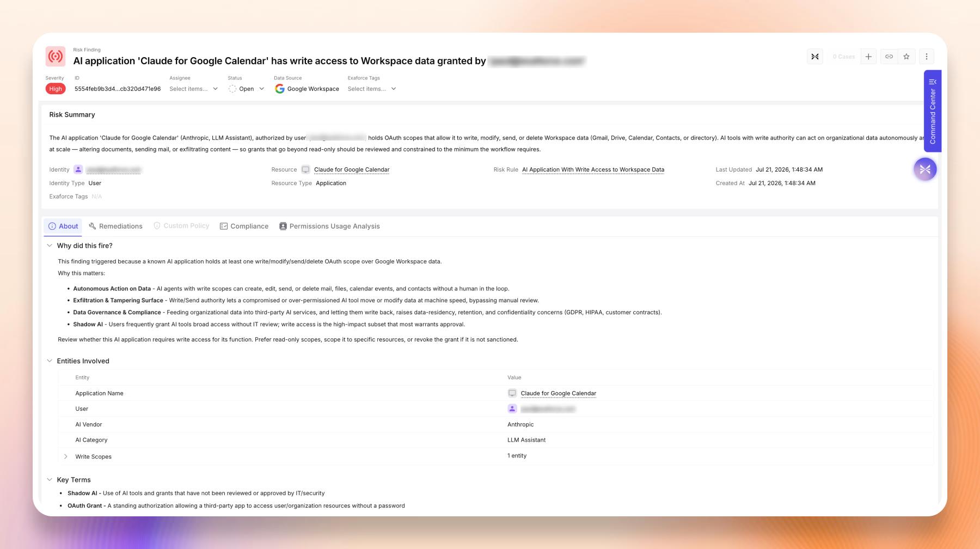Click the 'Shadow AI' key term definition
980x549 pixels.
[196, 493]
